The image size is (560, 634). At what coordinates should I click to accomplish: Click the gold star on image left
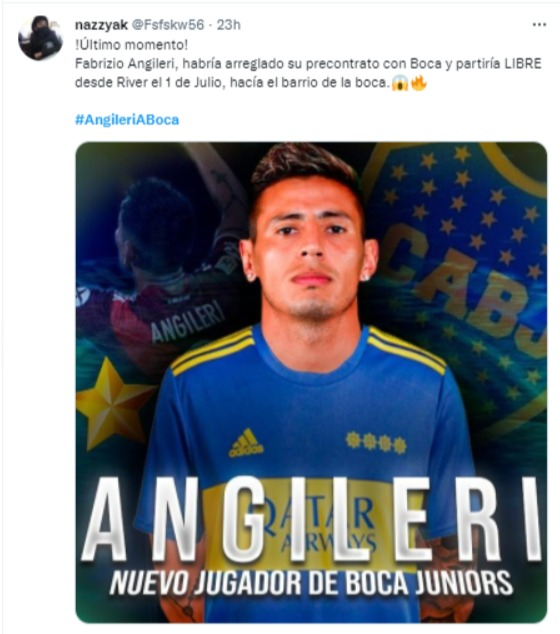coord(114,404)
